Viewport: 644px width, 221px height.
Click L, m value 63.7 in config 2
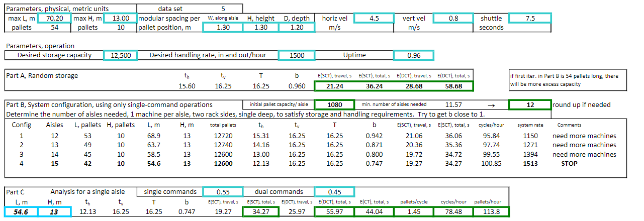153,145
